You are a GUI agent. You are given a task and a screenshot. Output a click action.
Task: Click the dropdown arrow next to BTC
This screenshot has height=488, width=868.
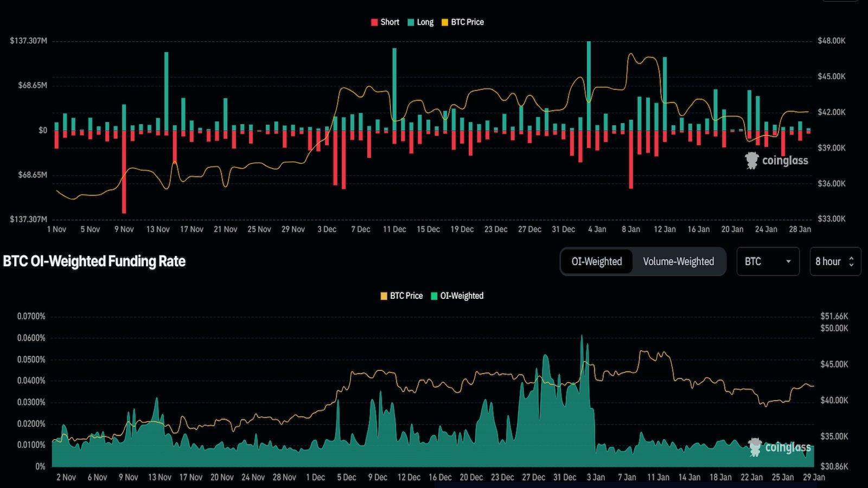[789, 261]
